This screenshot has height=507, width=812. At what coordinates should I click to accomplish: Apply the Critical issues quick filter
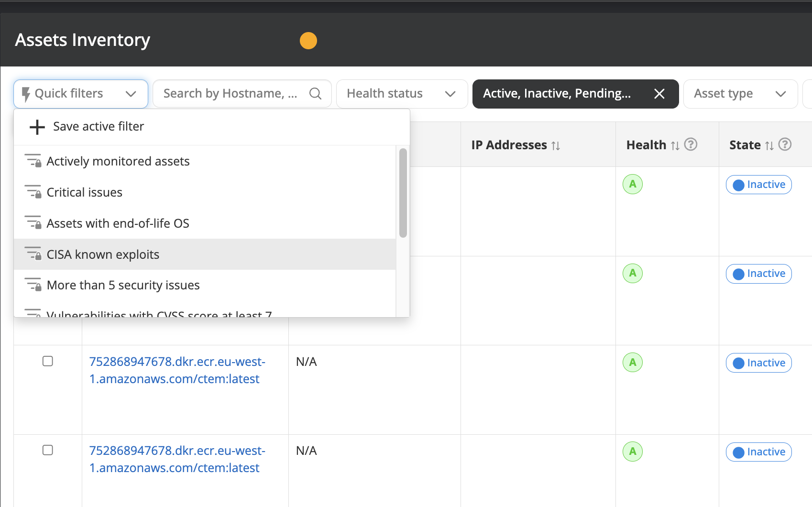[x=84, y=192]
